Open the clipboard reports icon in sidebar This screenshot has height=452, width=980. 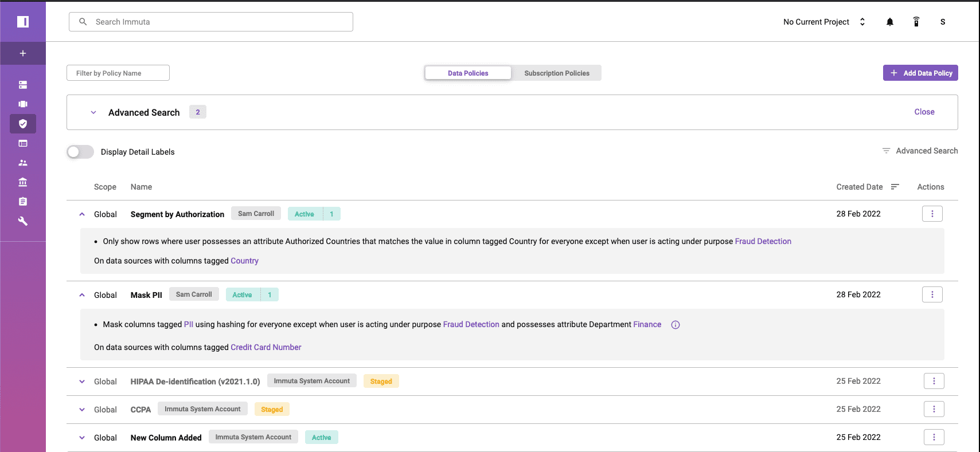[23, 202]
